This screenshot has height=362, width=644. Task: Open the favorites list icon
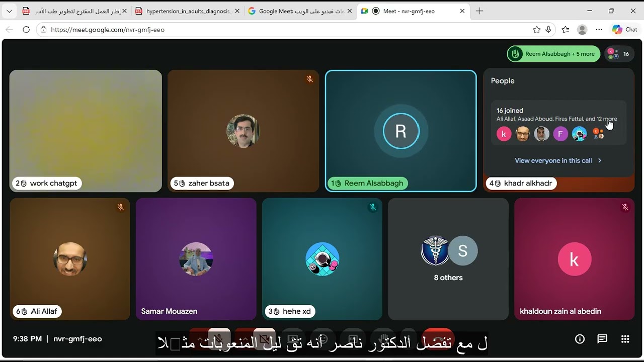(566, 30)
